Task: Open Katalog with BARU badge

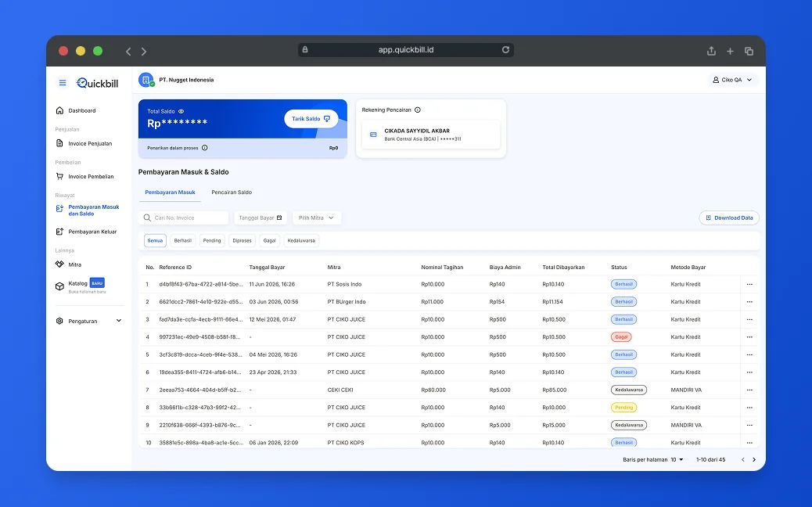Action: (81, 286)
